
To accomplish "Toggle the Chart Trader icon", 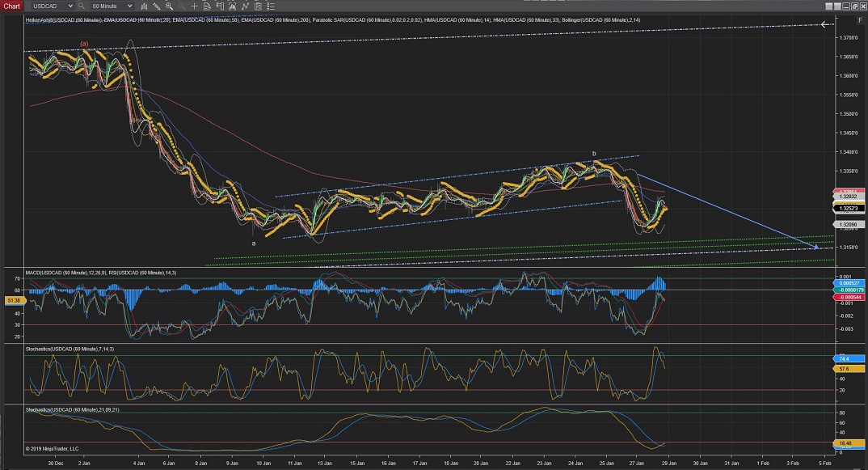I will tap(220, 6).
